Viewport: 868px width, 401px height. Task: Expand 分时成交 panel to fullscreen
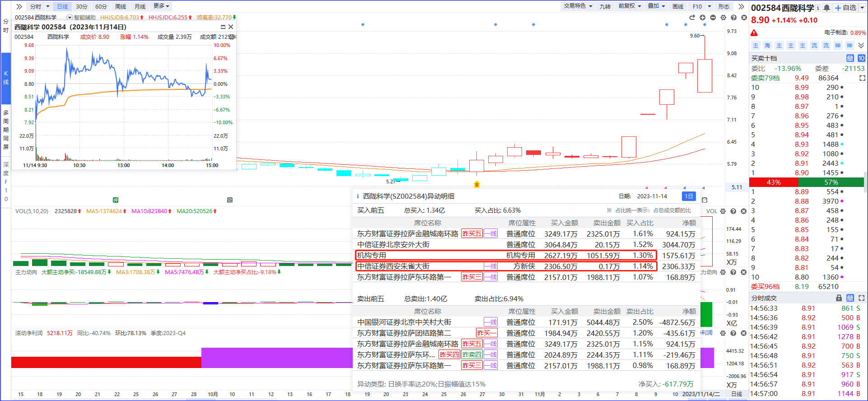pos(861,298)
